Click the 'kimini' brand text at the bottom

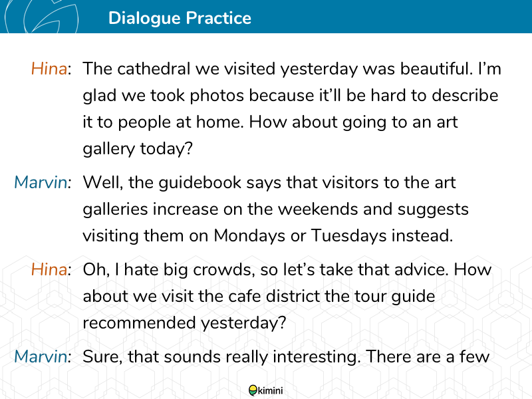[271, 390]
